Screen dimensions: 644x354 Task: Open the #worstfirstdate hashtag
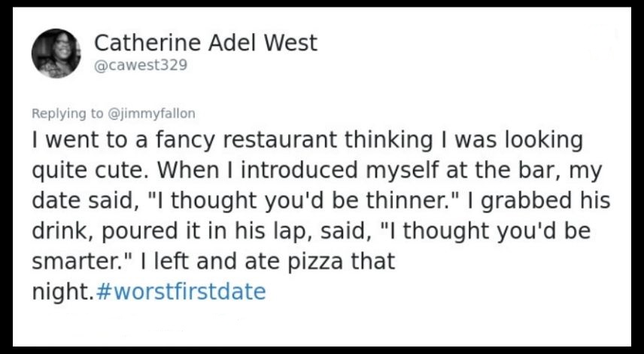181,291
